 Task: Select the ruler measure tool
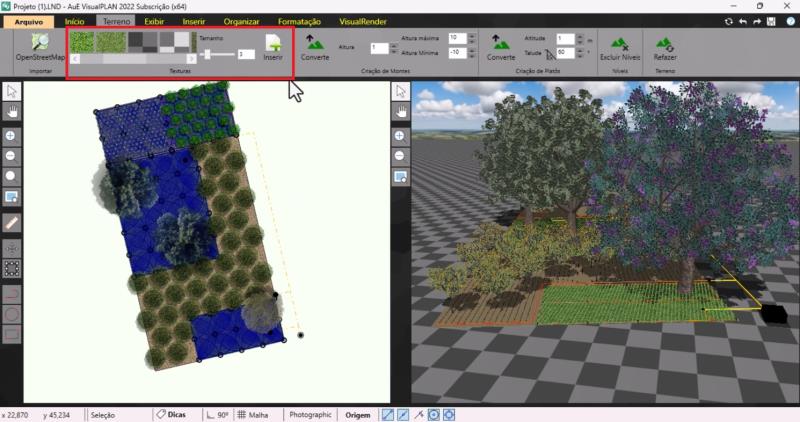pos(11,222)
